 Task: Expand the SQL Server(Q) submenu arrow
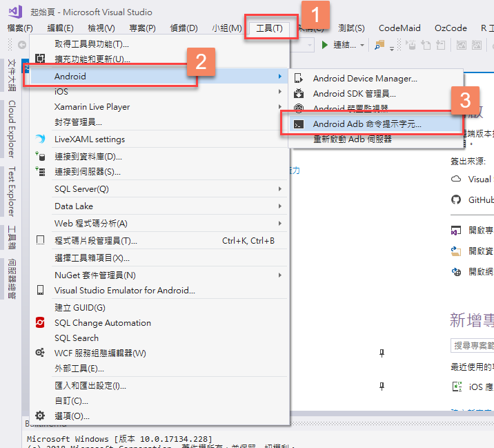(279, 189)
